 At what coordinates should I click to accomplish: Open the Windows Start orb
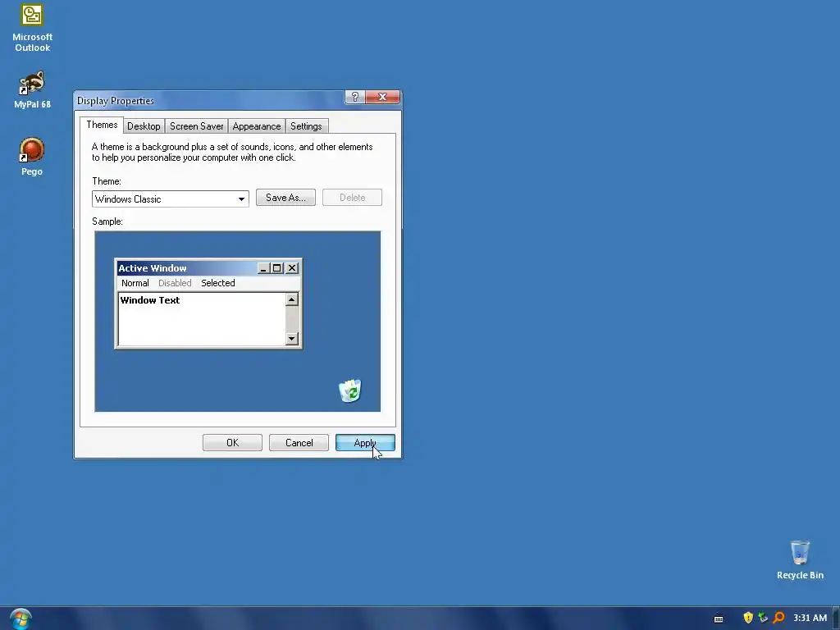pos(21,619)
